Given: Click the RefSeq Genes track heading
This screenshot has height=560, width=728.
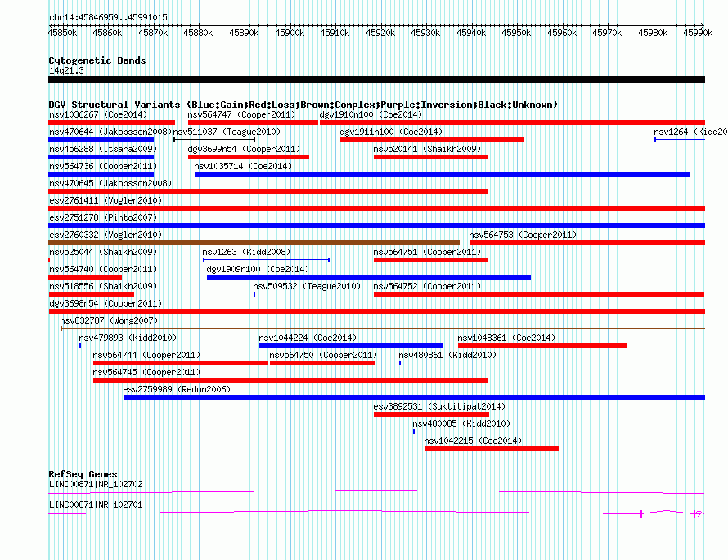Looking at the screenshot, I should (x=83, y=474).
